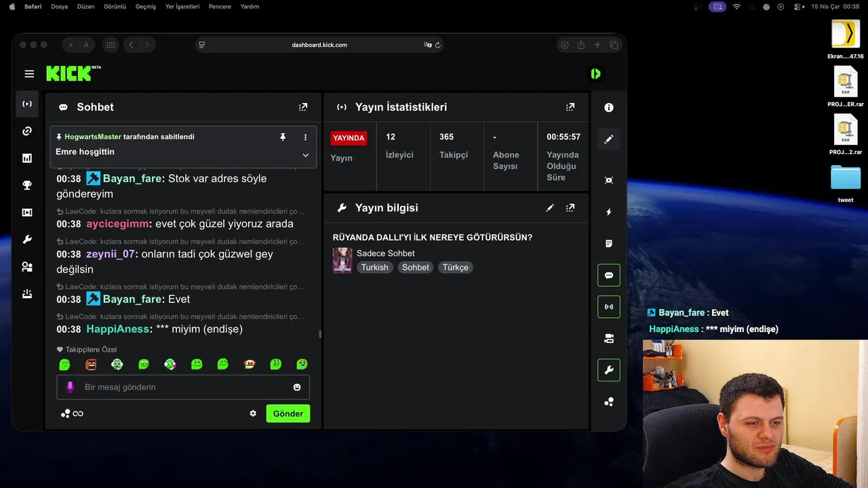Viewport: 868px width, 488px height.
Task: Click the HappiAness username in dashboard chat
Action: click(118, 329)
